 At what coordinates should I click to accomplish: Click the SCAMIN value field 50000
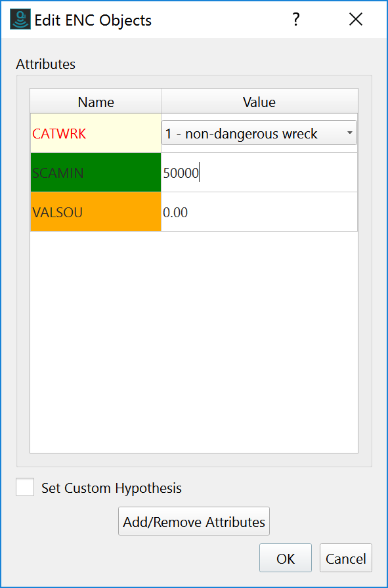(259, 173)
